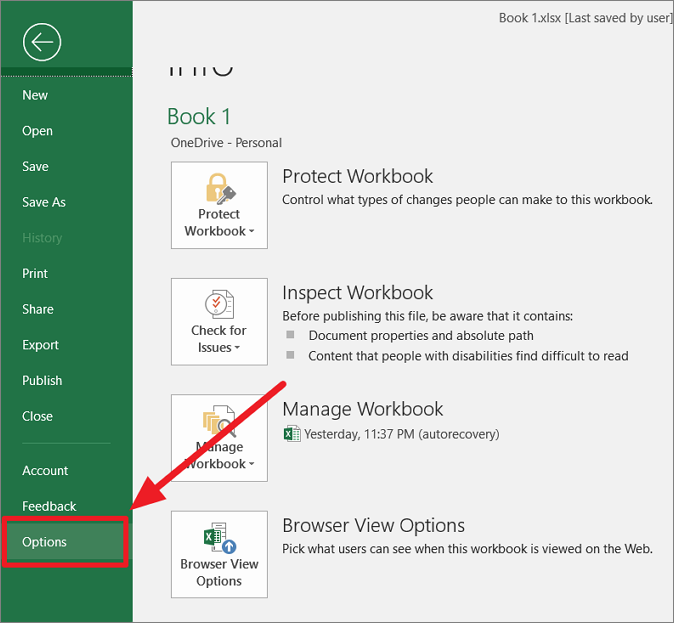The image size is (674, 623).
Task: Click the Inspect Workbook heading text
Action: point(357,293)
